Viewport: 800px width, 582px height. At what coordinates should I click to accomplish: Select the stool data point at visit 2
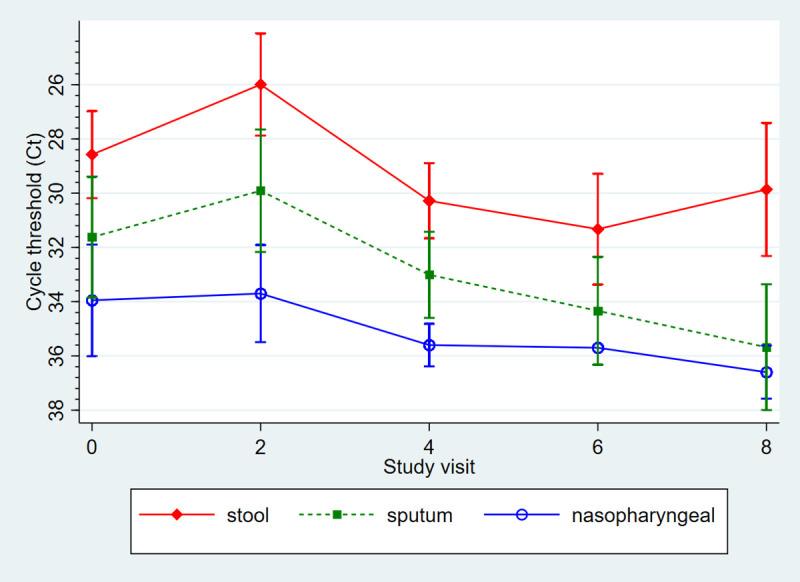[x=261, y=84]
